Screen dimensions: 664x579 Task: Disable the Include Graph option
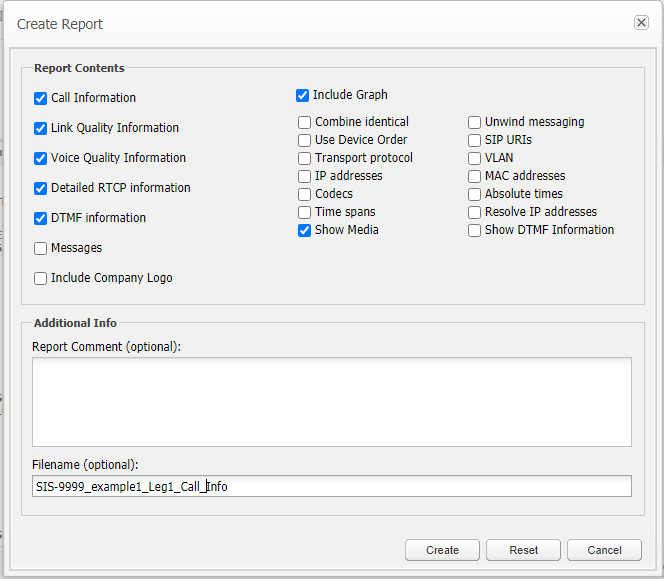pyautogui.click(x=303, y=96)
